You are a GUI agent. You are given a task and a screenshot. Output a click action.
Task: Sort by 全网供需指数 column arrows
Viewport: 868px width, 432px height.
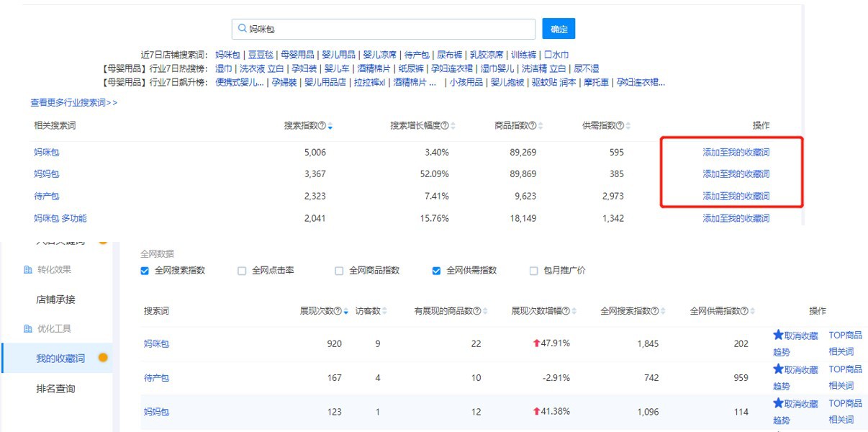753,311
